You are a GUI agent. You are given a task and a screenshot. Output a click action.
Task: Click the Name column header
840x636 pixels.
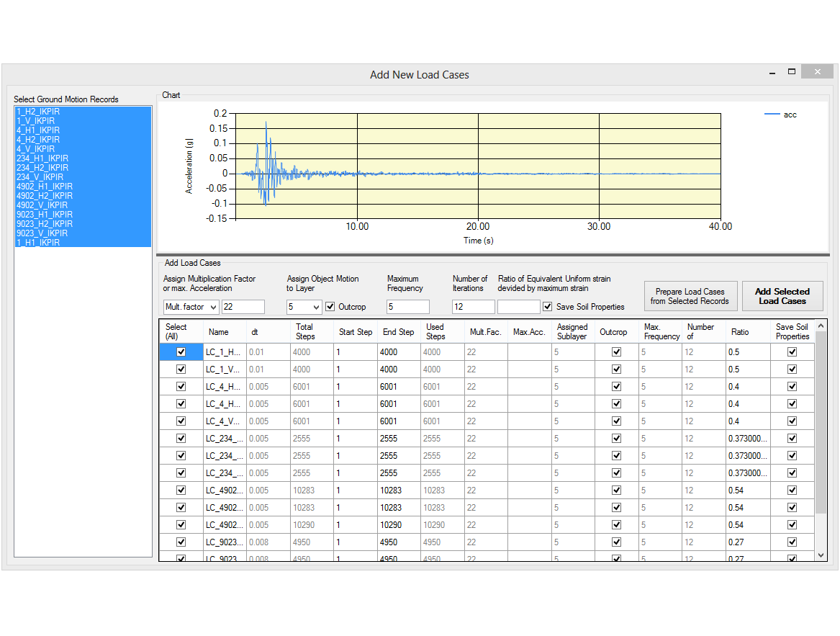219,332
